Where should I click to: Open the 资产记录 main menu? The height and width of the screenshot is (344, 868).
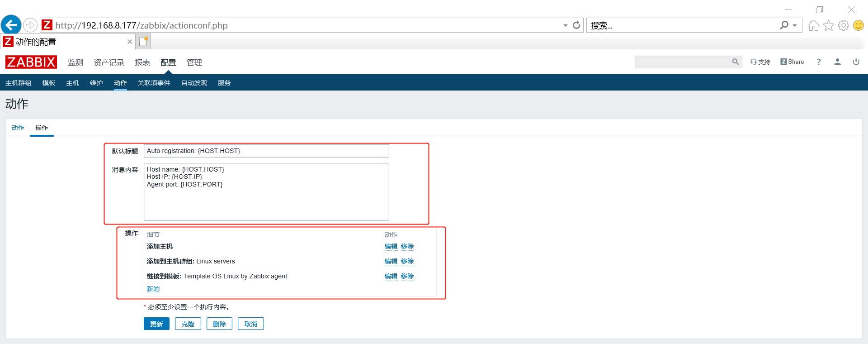click(x=109, y=62)
